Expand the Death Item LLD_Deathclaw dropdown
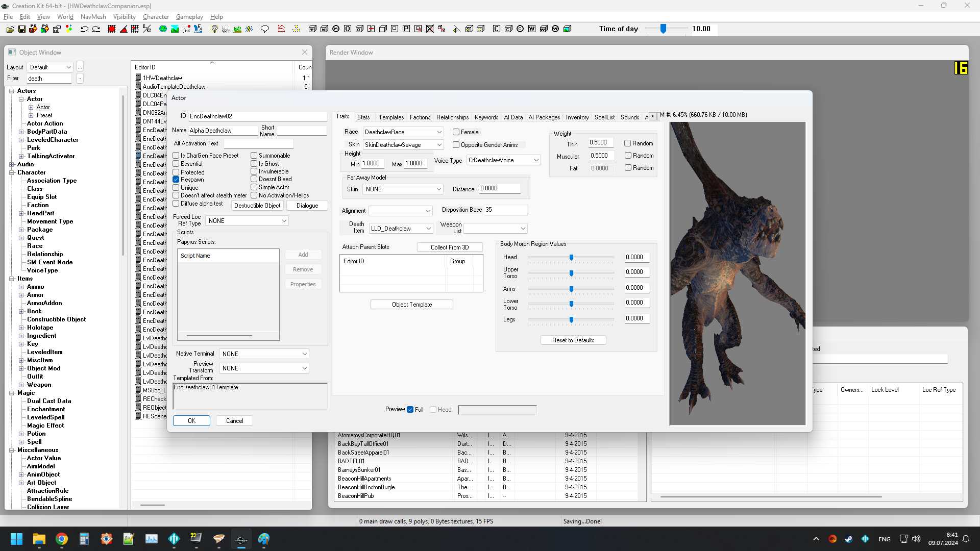980x551 pixels. 401,229
